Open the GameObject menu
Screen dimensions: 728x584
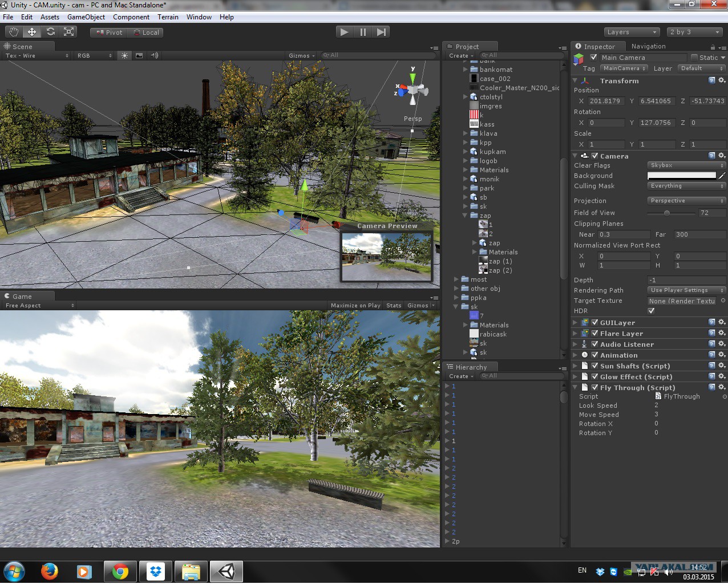[86, 17]
